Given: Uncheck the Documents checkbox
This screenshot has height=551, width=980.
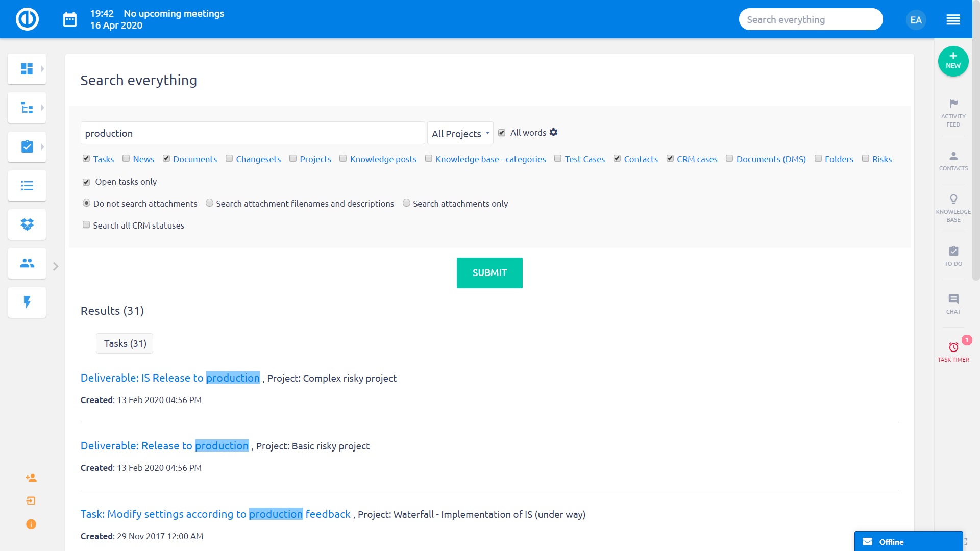Looking at the screenshot, I should [166, 159].
